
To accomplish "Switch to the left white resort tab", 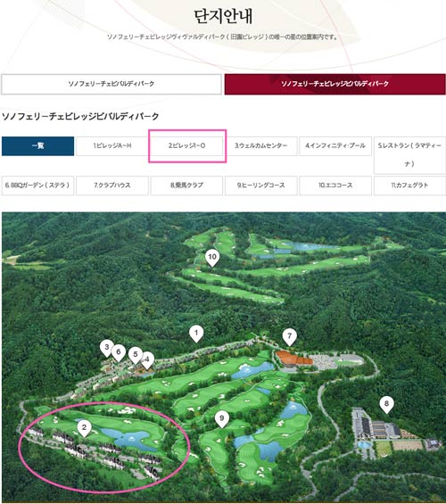I will tap(111, 84).
